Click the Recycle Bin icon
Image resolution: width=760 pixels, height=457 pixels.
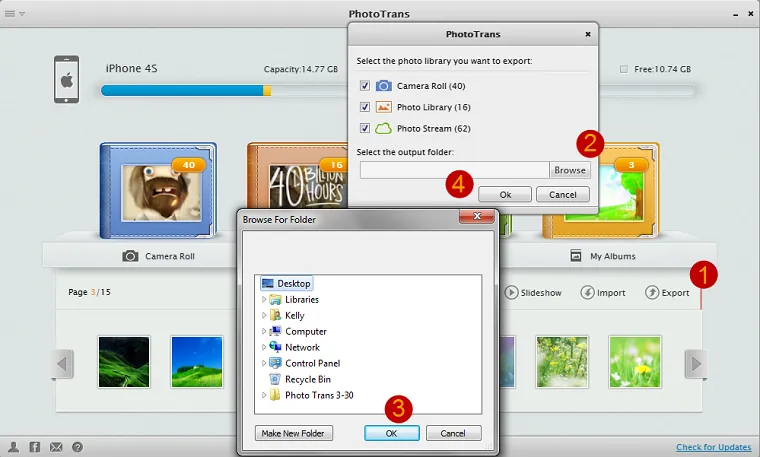(x=275, y=379)
